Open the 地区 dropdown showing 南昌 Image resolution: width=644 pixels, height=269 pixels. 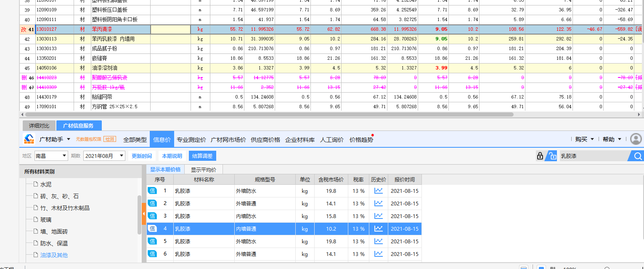(51, 156)
